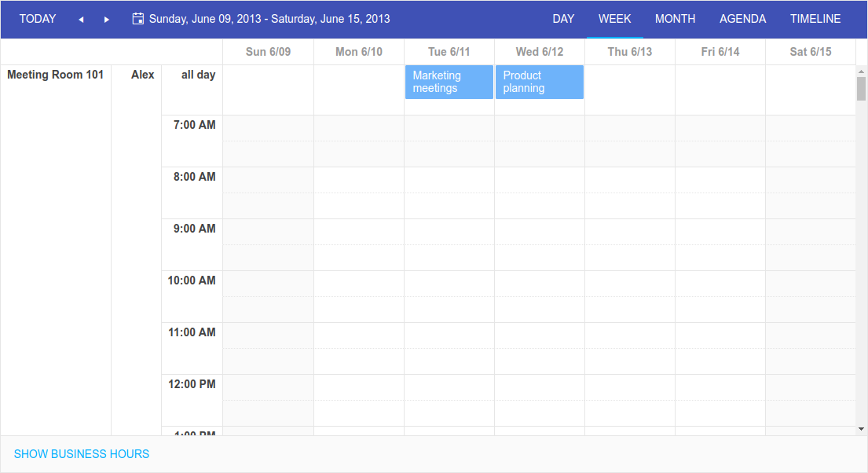Click the 10:00 AM time label
868x473 pixels.
click(192, 280)
